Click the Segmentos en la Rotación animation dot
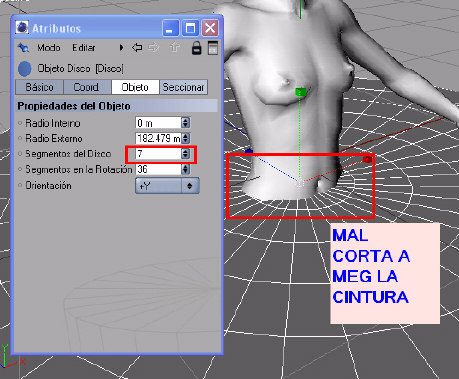The height and width of the screenshot is (379, 459). [20, 169]
